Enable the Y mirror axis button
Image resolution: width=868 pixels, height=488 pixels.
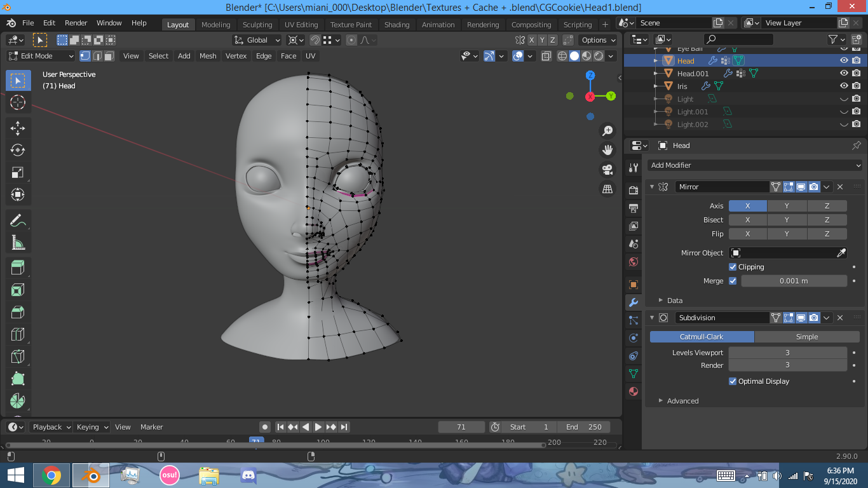[787, 206]
